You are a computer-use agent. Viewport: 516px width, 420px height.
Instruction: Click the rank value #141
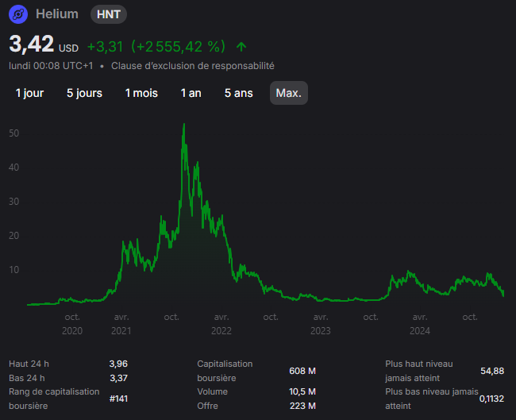click(118, 399)
